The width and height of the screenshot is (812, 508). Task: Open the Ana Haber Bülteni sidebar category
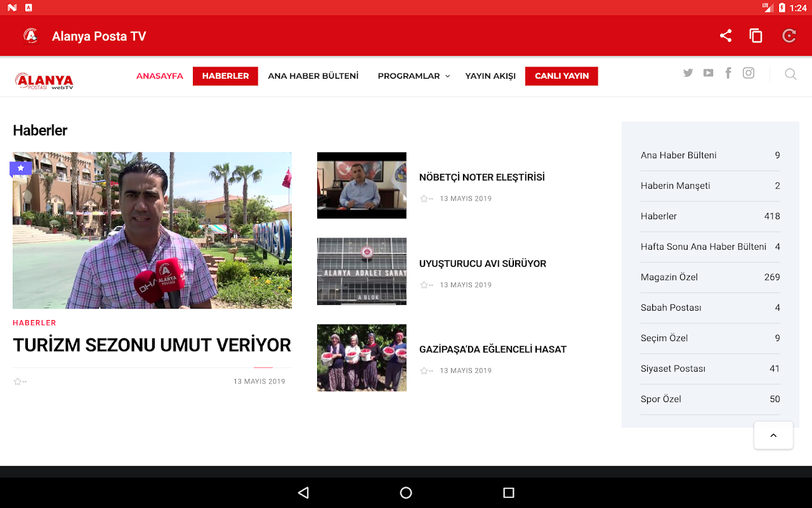point(710,156)
